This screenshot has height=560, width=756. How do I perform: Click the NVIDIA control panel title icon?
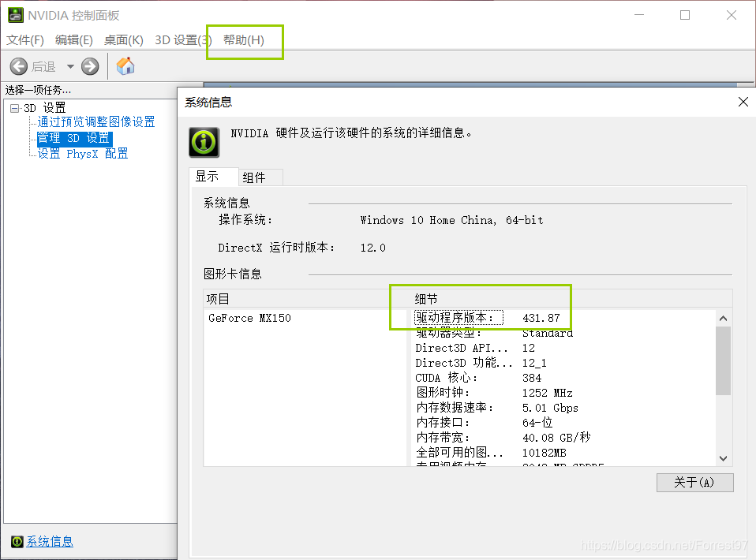point(16,15)
